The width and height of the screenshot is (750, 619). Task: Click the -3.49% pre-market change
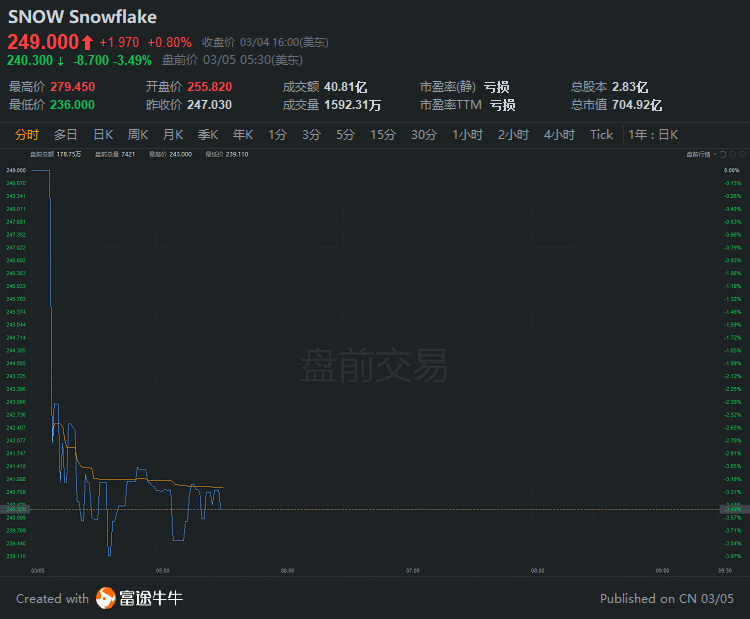click(x=132, y=60)
